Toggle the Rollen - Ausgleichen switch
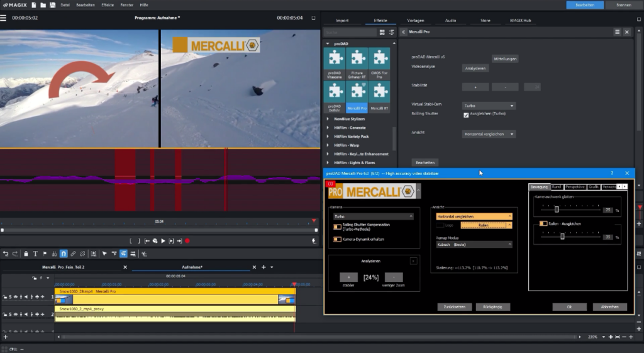This screenshot has width=644, height=353. (x=543, y=223)
